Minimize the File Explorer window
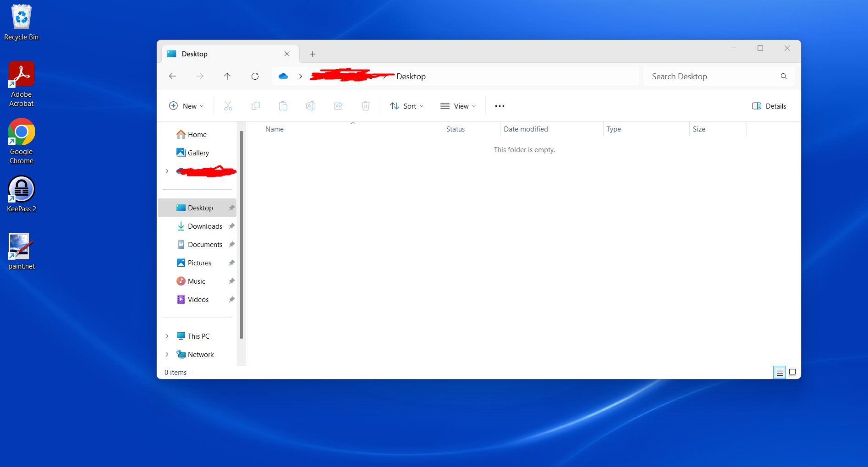 coord(734,48)
